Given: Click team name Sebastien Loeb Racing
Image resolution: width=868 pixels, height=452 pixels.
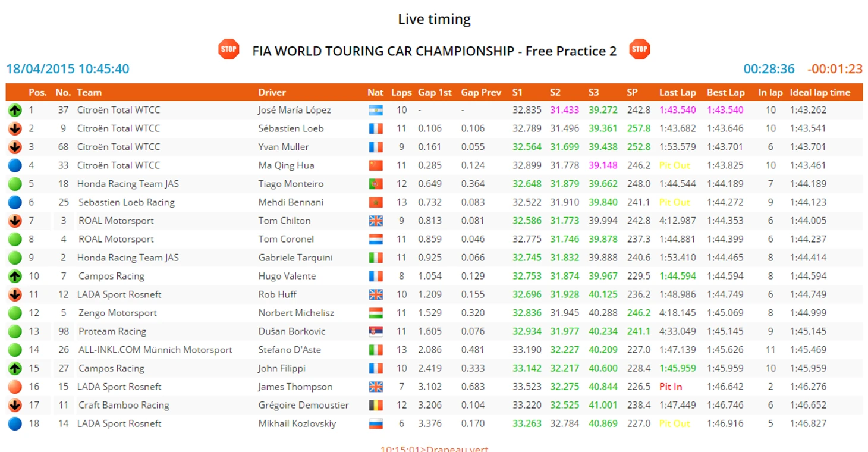Looking at the screenshot, I should click(126, 202).
